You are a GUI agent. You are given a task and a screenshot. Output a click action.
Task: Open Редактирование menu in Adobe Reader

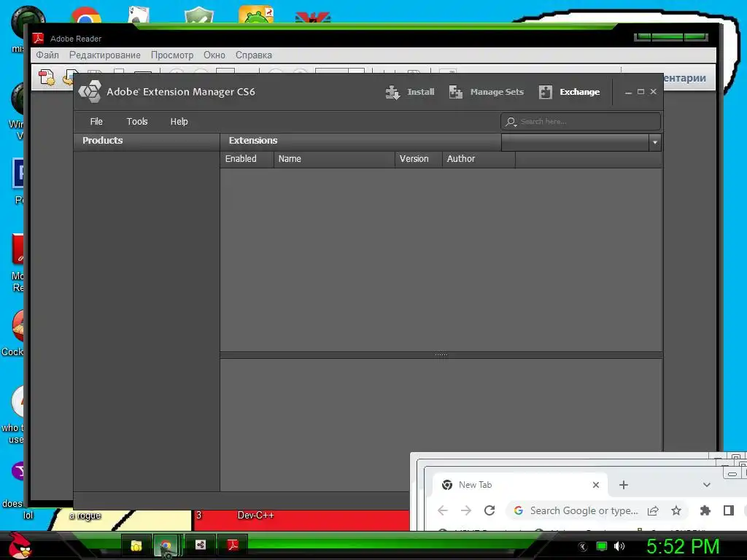105,55
